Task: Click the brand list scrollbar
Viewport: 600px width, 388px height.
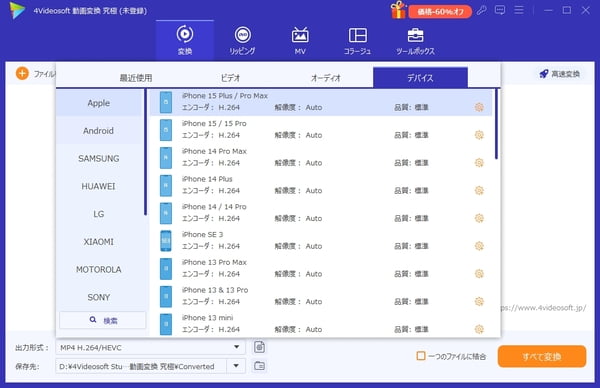Action: pos(145,152)
